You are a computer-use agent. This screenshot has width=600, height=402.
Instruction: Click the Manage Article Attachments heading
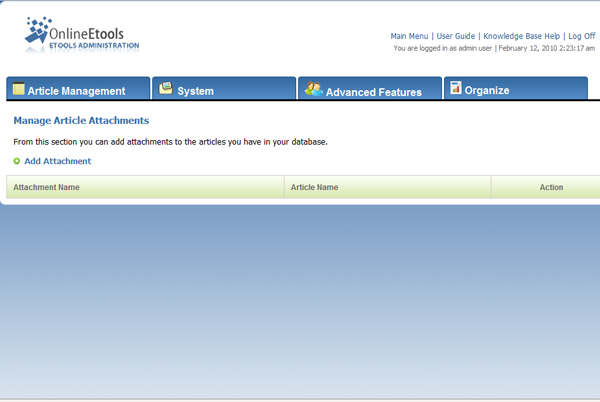(x=81, y=120)
